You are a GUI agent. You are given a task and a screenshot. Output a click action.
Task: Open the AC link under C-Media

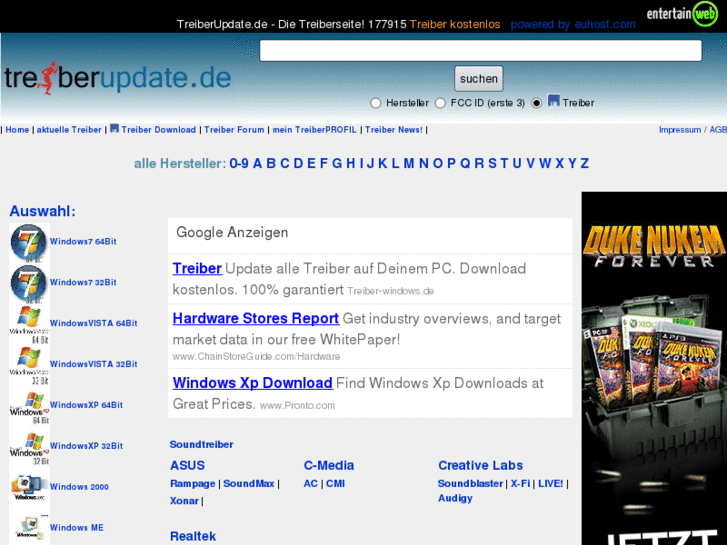click(311, 483)
